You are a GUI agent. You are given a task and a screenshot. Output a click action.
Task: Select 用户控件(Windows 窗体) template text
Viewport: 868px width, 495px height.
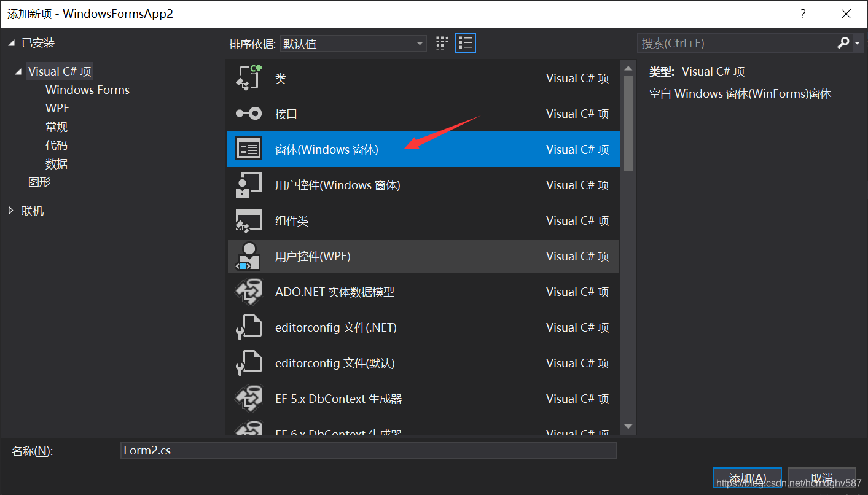pyautogui.click(x=338, y=185)
